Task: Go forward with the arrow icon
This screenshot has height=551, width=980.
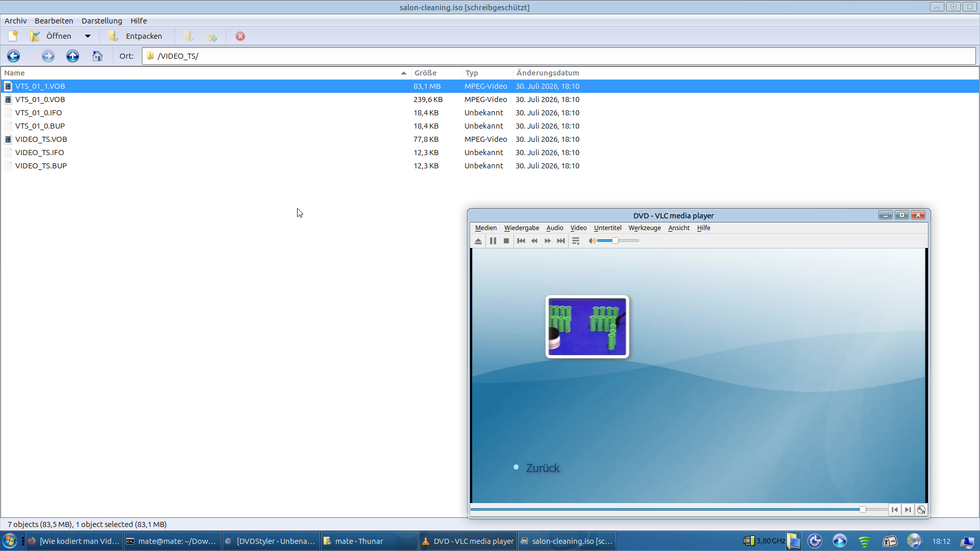Action: click(48, 56)
